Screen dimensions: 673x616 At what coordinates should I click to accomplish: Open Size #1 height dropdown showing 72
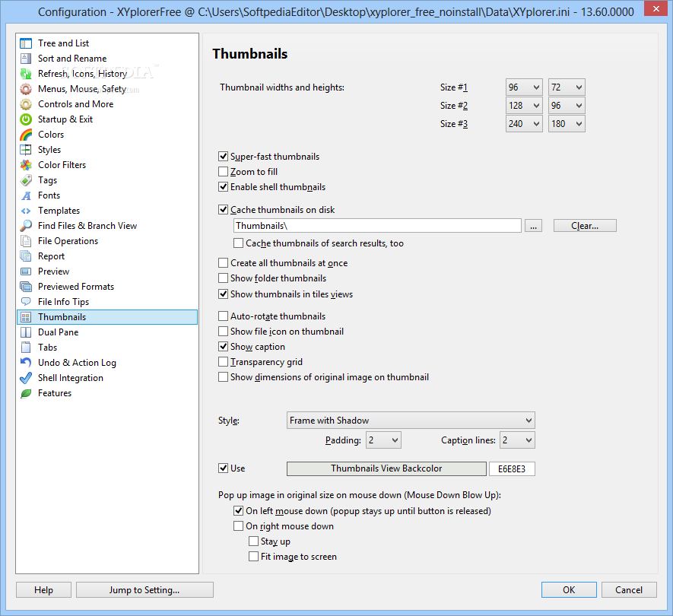567,87
